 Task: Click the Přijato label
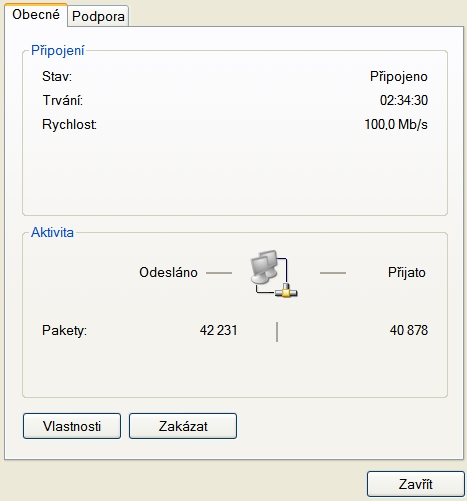[407, 273]
